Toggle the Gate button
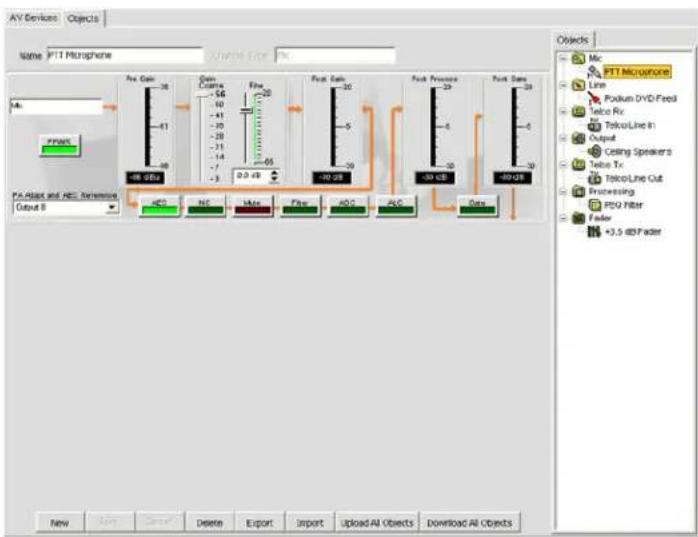The width and height of the screenshot is (698, 537). [x=477, y=206]
